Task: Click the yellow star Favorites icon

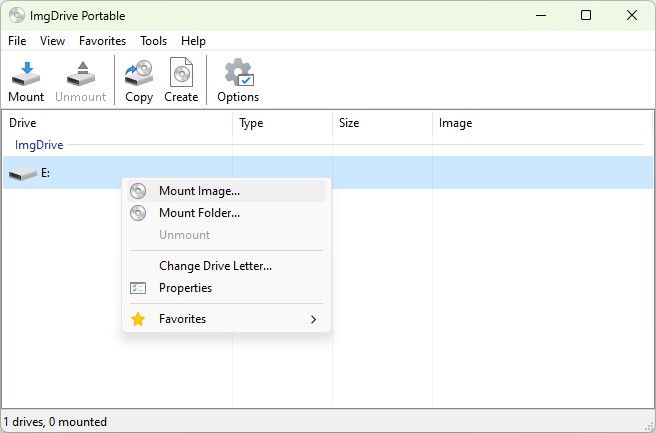Action: 138,319
